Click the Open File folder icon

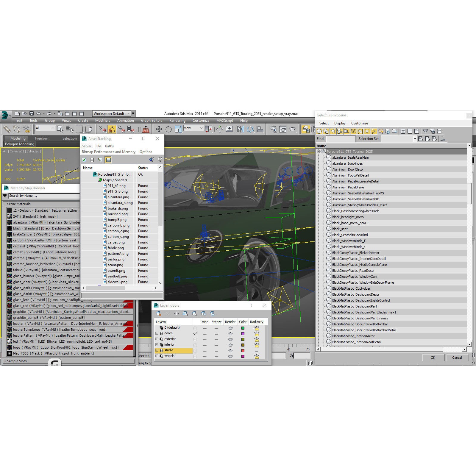pyautogui.click(x=24, y=114)
